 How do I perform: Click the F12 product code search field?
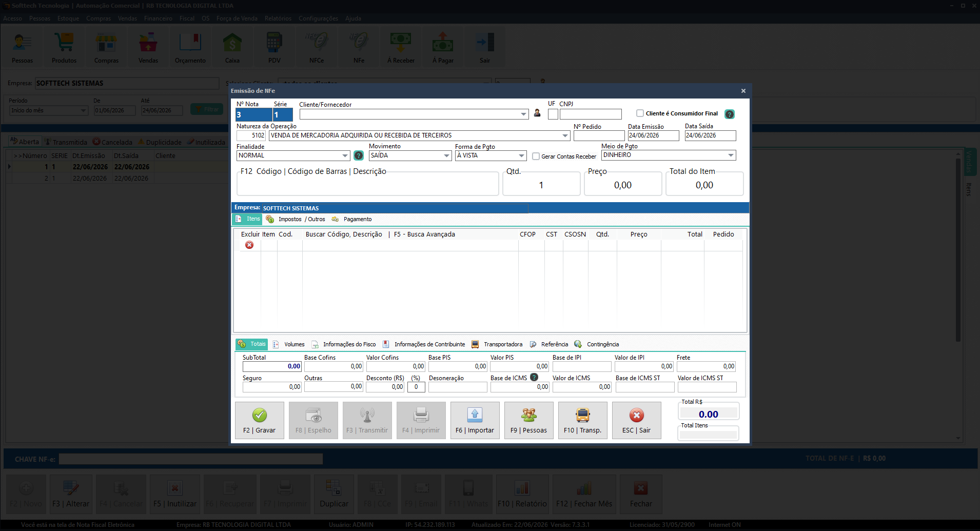pyautogui.click(x=368, y=185)
